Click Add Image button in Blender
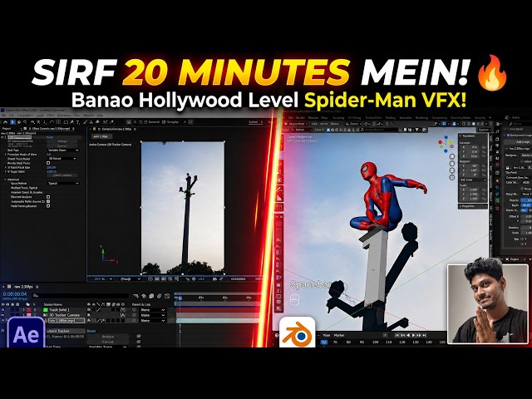532x399 pixels. pos(518,142)
